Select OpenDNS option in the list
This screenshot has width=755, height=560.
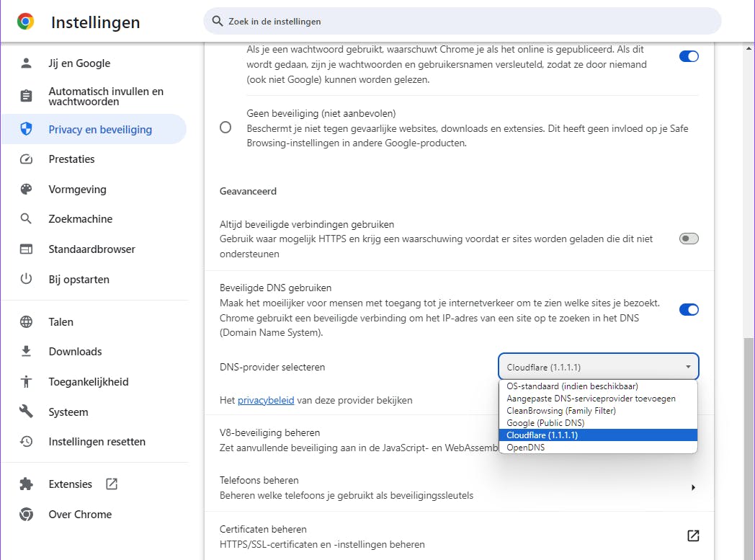526,448
